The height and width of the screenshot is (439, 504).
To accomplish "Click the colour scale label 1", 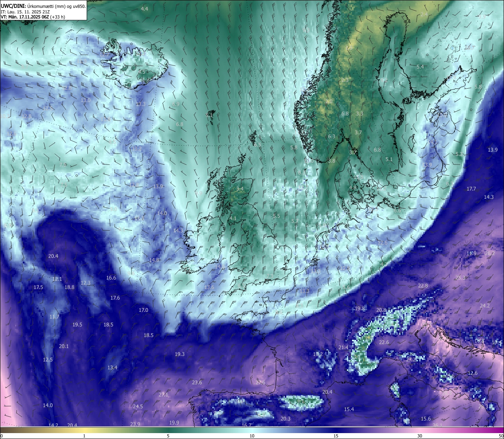I will (84, 436).
